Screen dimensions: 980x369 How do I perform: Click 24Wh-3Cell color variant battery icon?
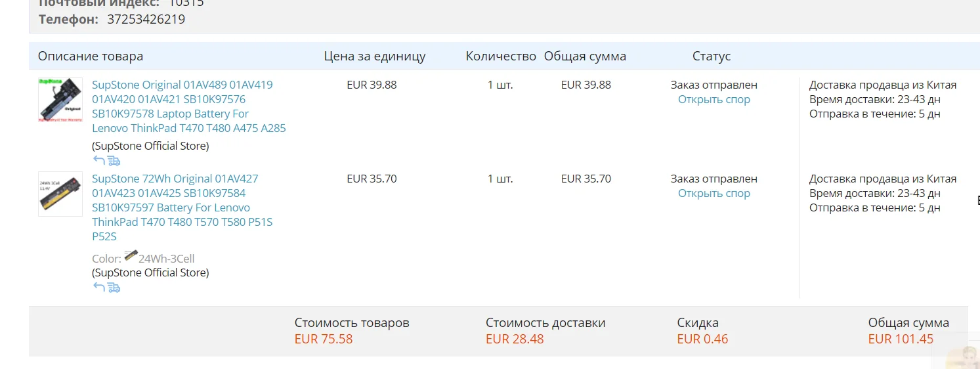tap(131, 255)
